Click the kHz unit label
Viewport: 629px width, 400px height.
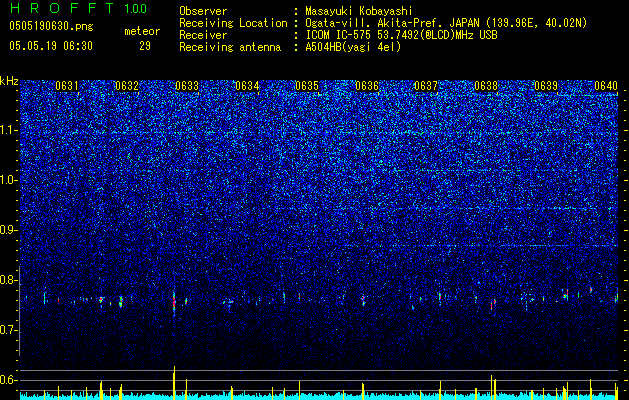pos(9,81)
